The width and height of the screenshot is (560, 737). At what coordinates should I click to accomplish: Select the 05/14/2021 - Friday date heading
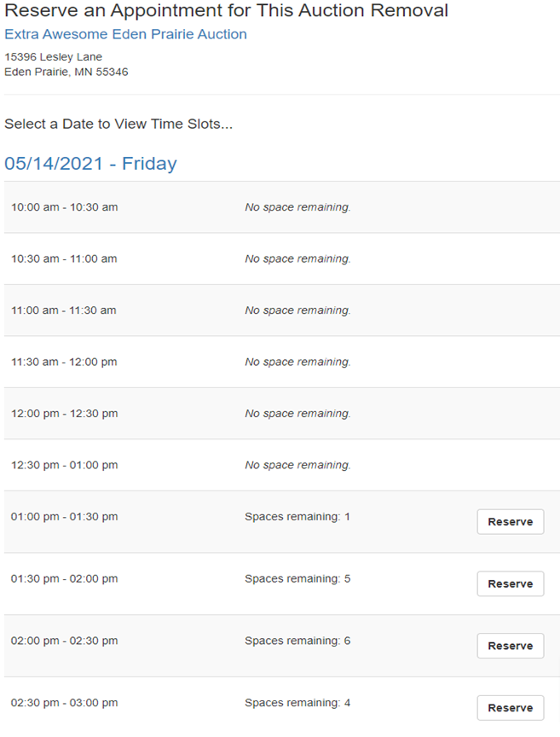point(90,164)
